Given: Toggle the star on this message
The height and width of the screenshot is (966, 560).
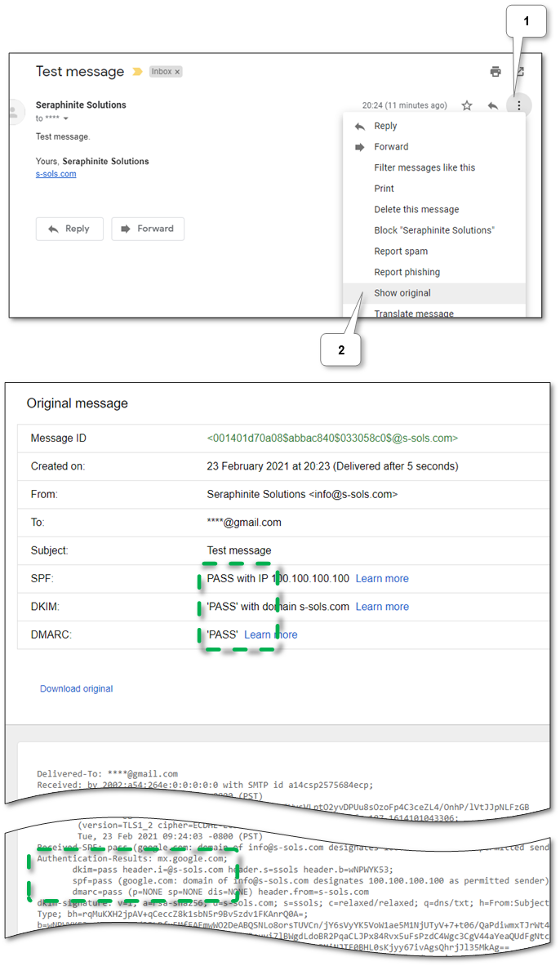Looking at the screenshot, I should [465, 105].
